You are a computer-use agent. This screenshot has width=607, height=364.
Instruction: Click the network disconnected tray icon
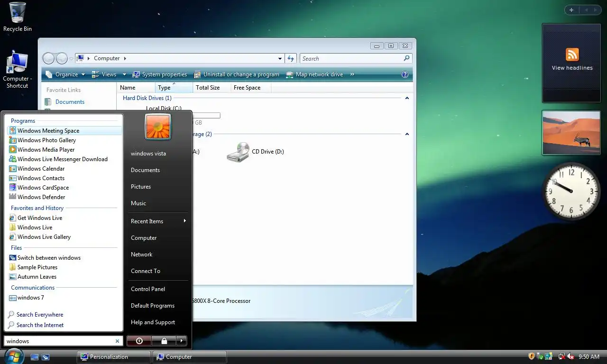coord(561,356)
